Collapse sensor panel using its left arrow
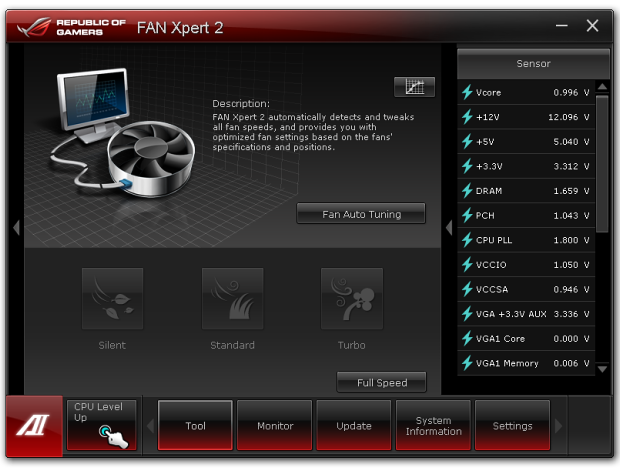The width and height of the screenshot is (620, 468). [x=449, y=228]
